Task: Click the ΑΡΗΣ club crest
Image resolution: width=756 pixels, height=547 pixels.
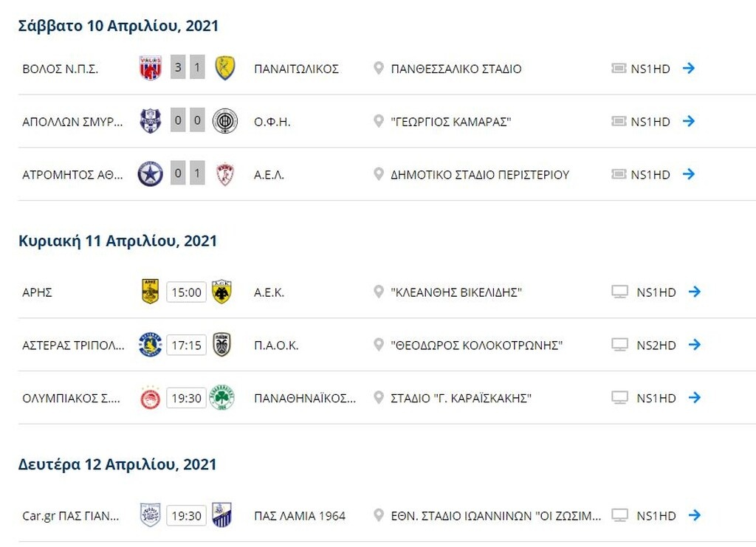Action: [x=149, y=292]
